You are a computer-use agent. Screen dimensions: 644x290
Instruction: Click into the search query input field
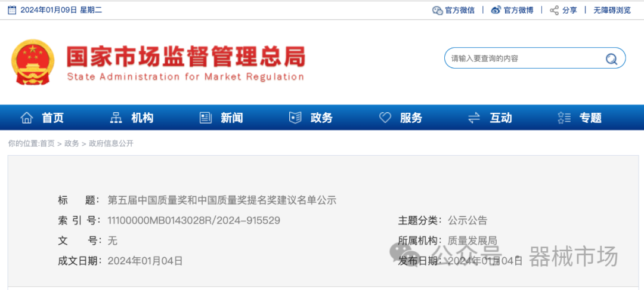522,58
